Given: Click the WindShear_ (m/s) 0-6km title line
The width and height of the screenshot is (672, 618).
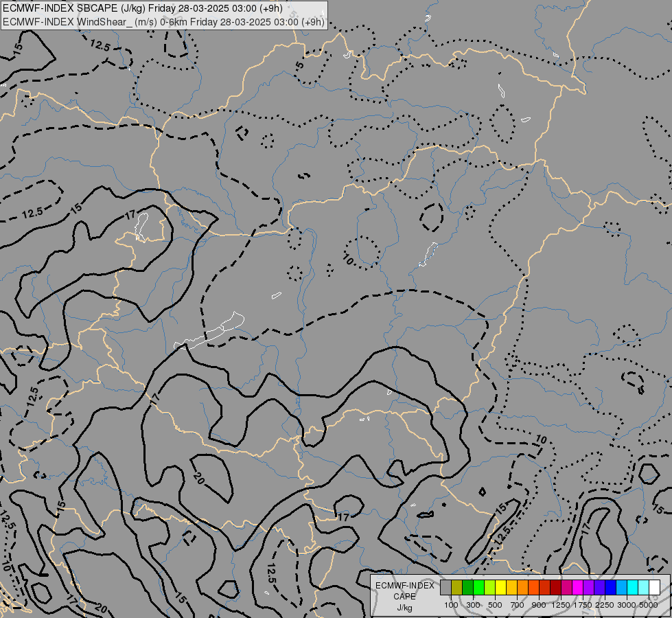Looking at the screenshot, I should [x=164, y=21].
